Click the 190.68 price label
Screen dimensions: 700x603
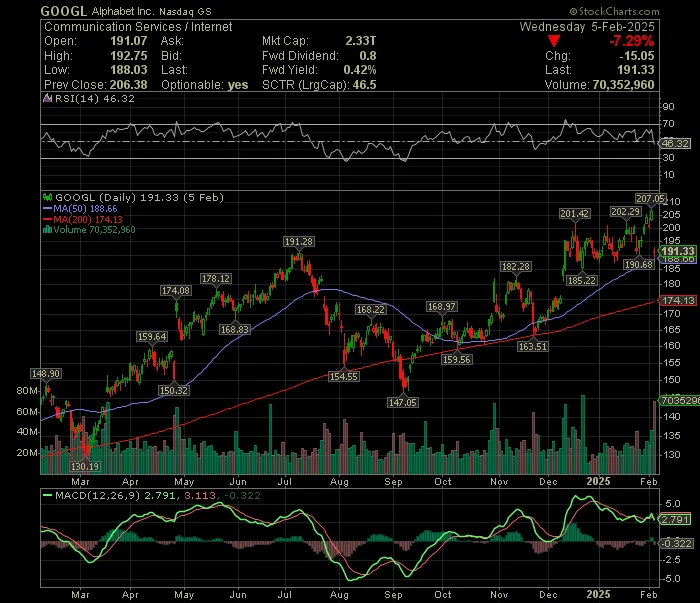point(639,265)
